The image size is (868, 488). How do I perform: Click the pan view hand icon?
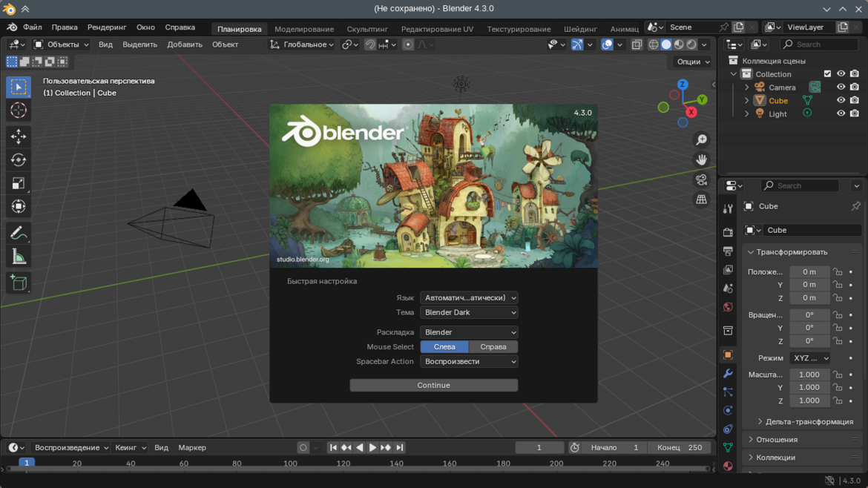pyautogui.click(x=701, y=159)
